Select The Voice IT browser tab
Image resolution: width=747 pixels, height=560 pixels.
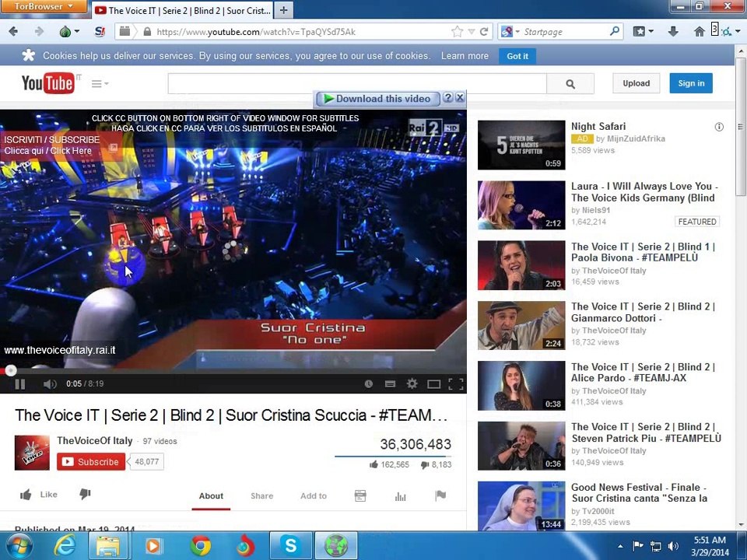click(x=182, y=10)
